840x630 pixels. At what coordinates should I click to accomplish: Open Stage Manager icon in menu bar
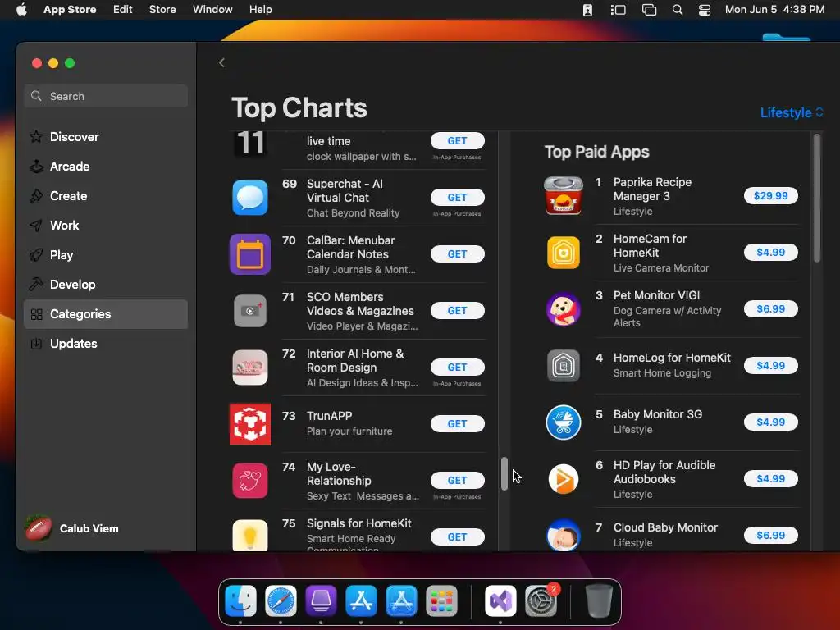pos(618,10)
